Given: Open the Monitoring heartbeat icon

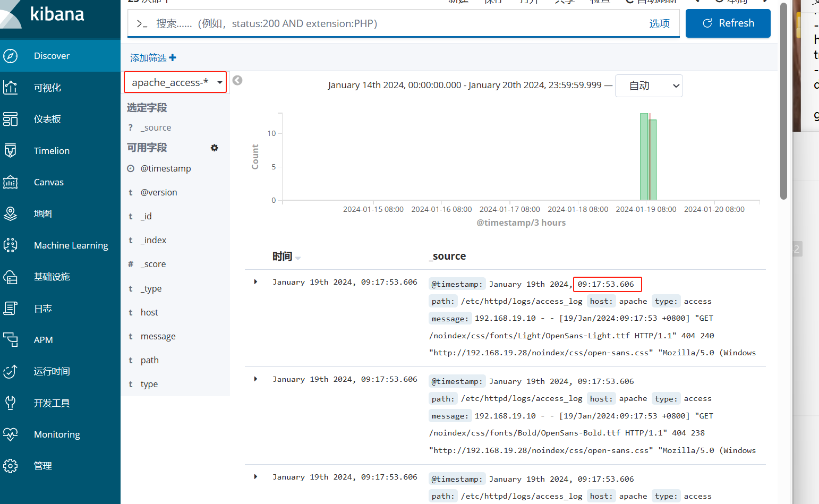Looking at the screenshot, I should pyautogui.click(x=11, y=434).
